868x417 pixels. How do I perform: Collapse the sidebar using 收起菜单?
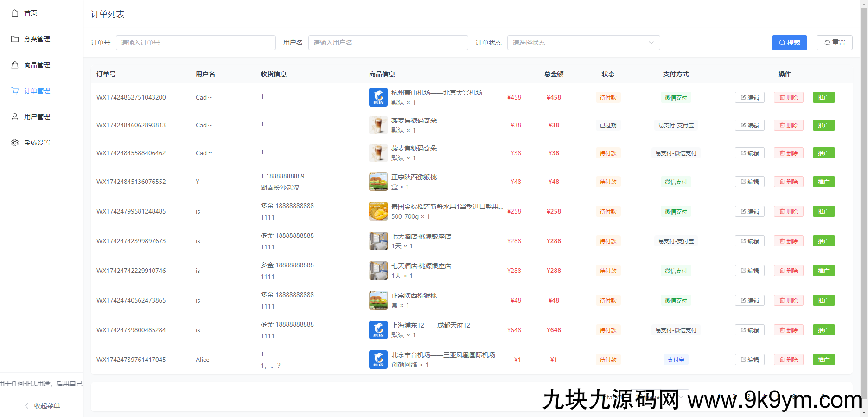[46, 405]
